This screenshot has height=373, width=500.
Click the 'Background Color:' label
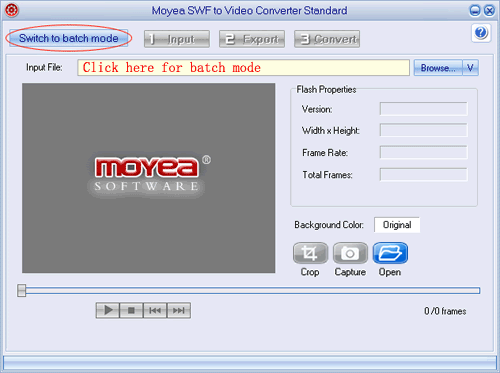click(x=329, y=225)
